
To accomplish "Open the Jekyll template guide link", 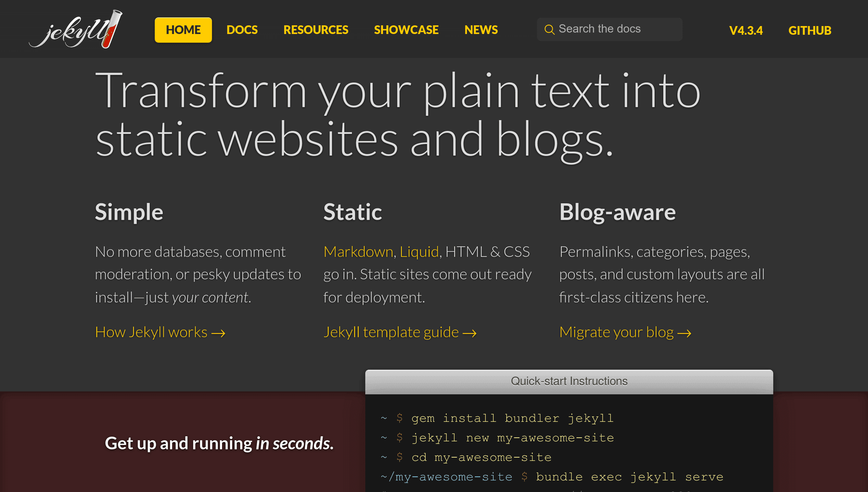I will 391,332.
